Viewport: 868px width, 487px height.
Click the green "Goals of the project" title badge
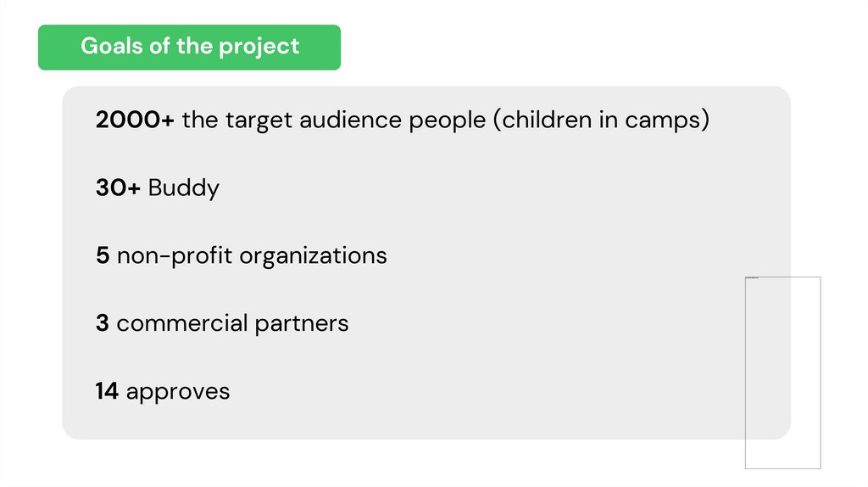point(189,47)
